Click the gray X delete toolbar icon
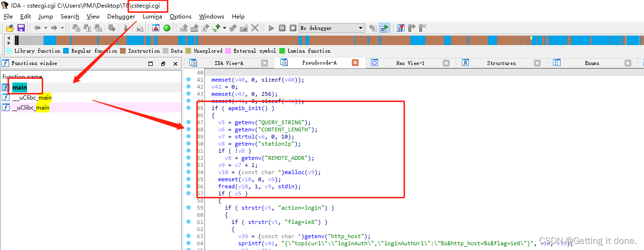The height and width of the screenshot is (250, 644). point(255,28)
